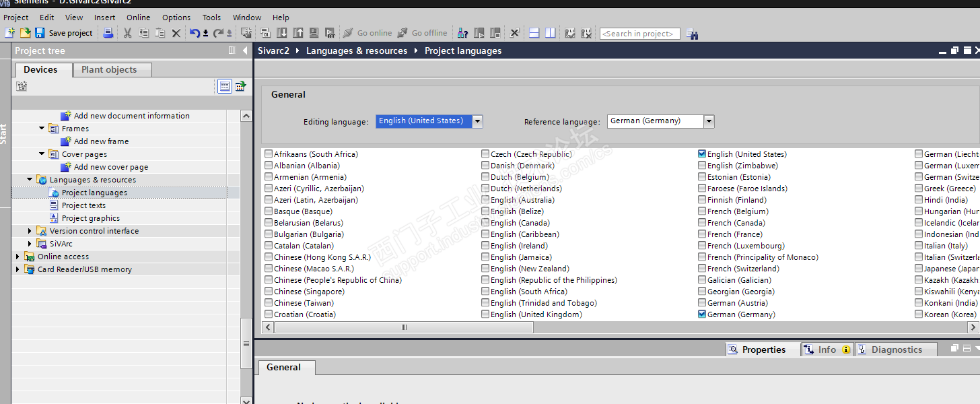
Task: Split editor space vertically icon
Action: [x=551, y=33]
